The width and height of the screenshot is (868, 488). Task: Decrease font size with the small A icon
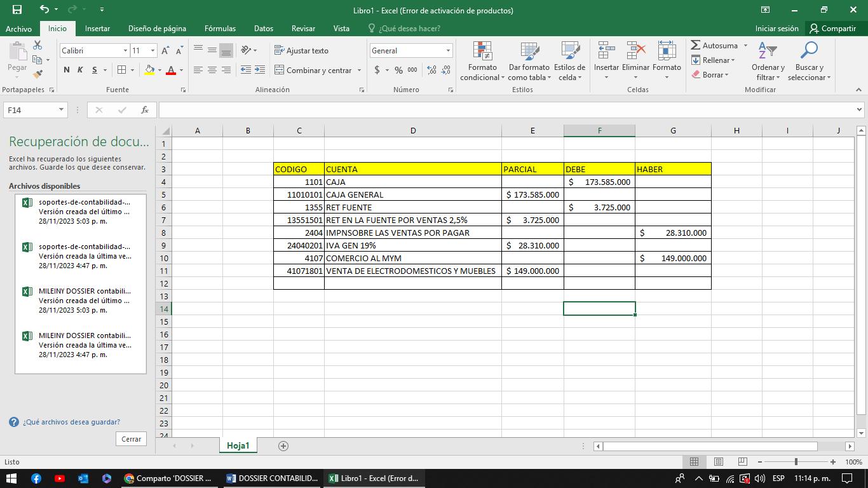click(x=179, y=50)
